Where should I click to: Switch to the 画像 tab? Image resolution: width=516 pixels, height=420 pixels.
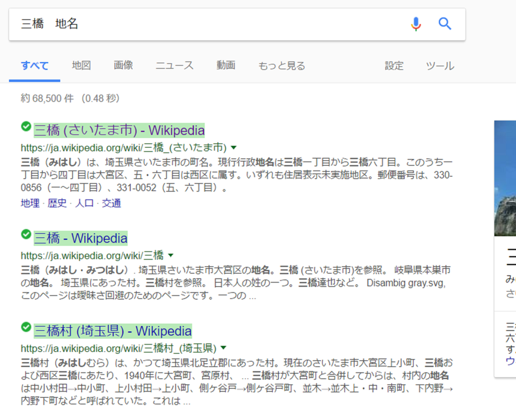pyautogui.click(x=123, y=65)
